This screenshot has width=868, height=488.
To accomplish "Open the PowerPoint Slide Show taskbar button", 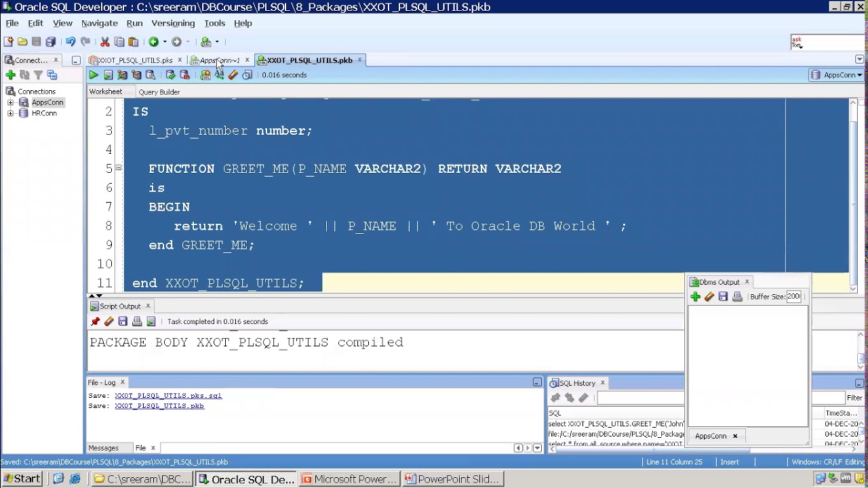I will coord(452,479).
